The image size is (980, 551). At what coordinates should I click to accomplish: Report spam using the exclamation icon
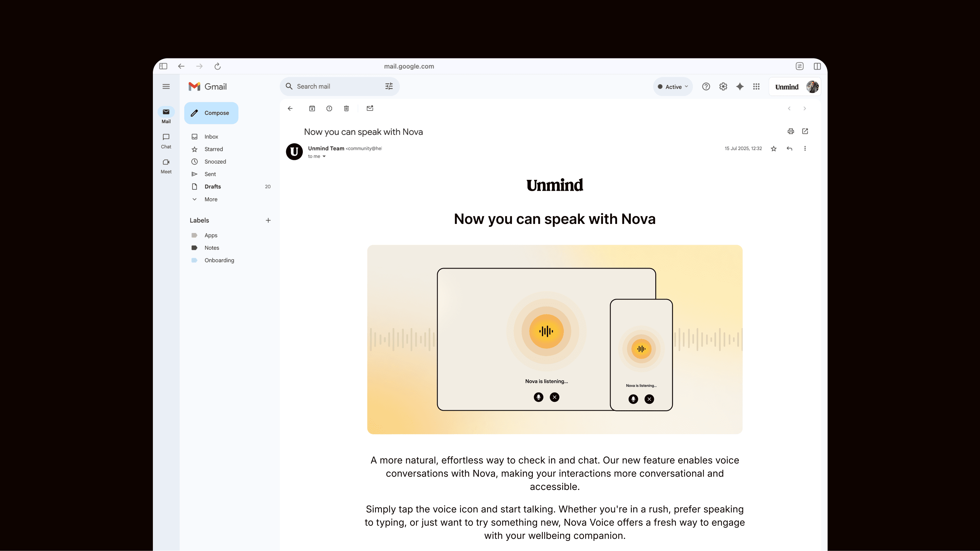(x=329, y=108)
